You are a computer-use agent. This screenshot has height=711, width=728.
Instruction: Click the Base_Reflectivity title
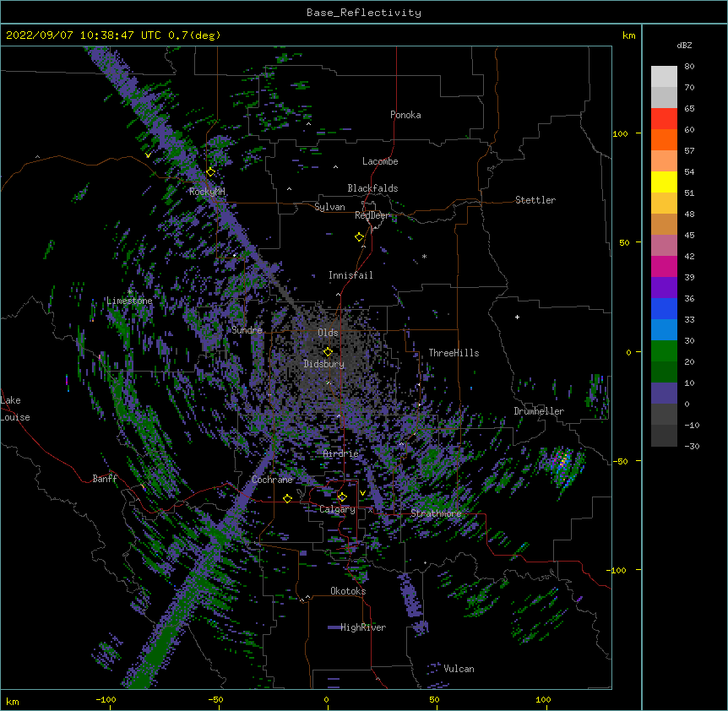click(x=364, y=13)
